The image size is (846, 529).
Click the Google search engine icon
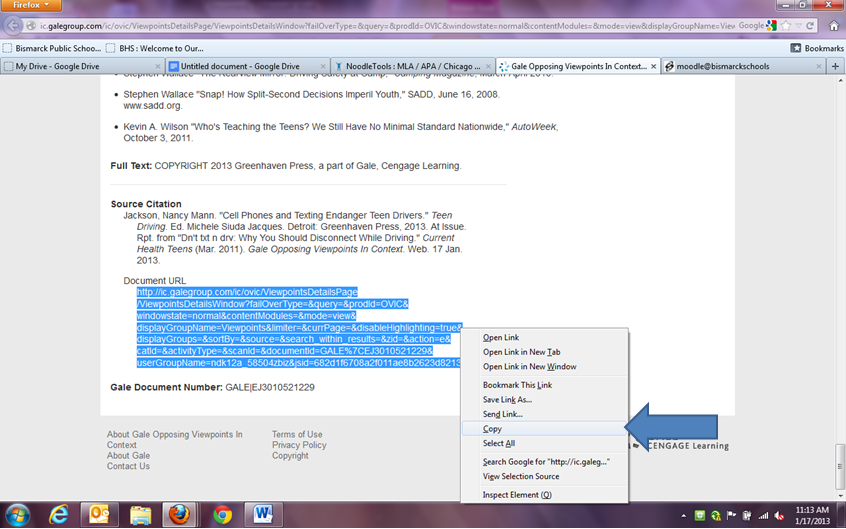tap(771, 25)
